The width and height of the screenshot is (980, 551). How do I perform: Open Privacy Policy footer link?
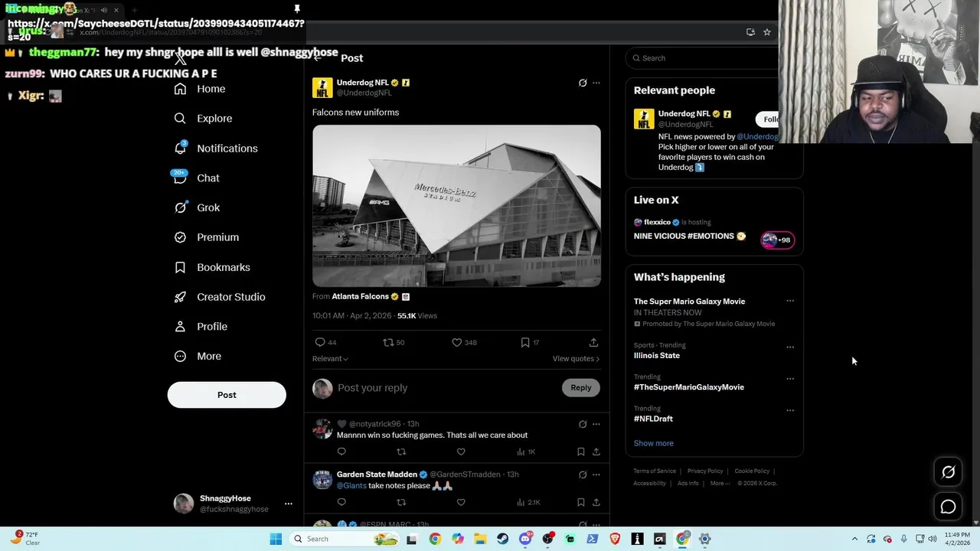click(x=705, y=471)
